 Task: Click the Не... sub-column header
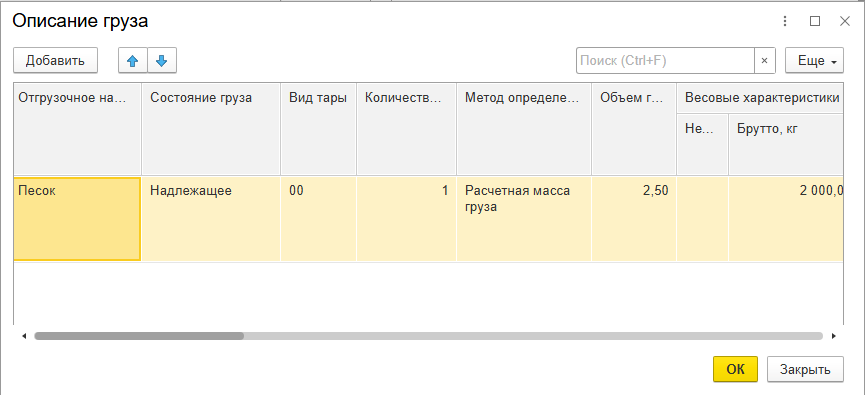pyautogui.click(x=703, y=145)
